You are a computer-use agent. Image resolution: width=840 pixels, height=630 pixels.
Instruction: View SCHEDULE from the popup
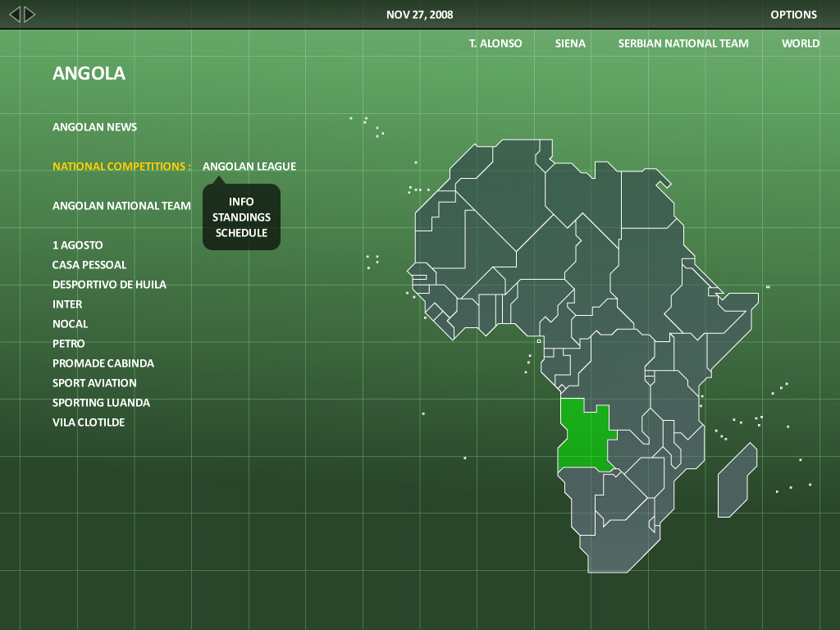240,232
